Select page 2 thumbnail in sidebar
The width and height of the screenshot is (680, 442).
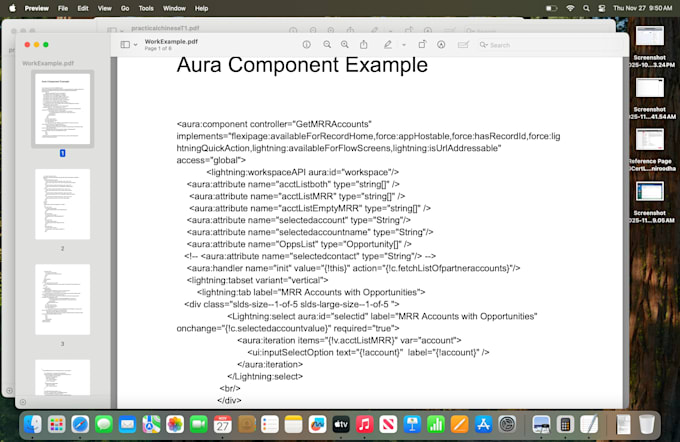click(x=62, y=204)
